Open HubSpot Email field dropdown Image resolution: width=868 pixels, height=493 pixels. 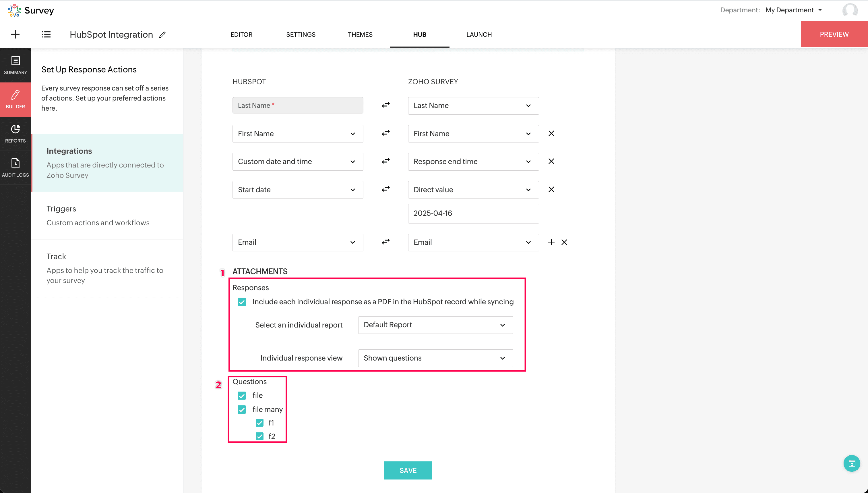[298, 242]
